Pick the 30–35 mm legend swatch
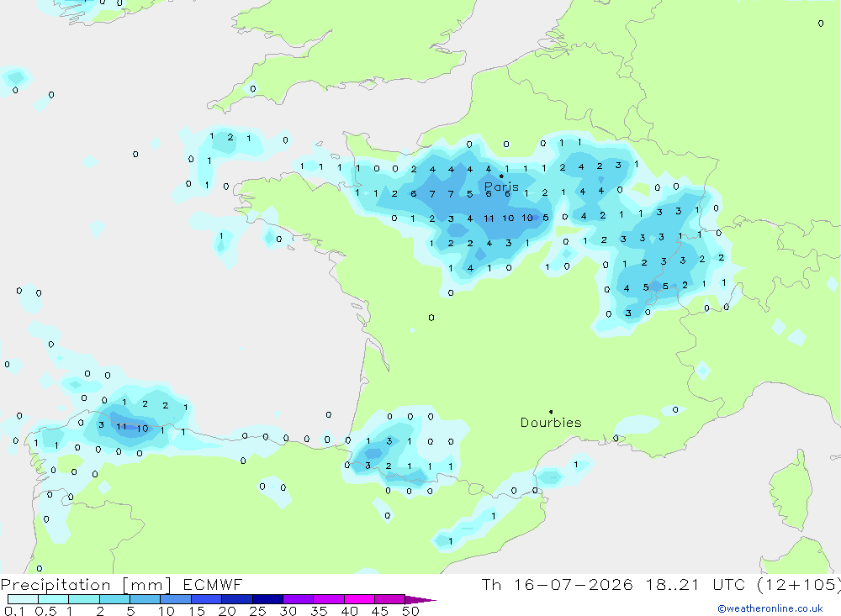The height and width of the screenshot is (616, 841). point(299,599)
